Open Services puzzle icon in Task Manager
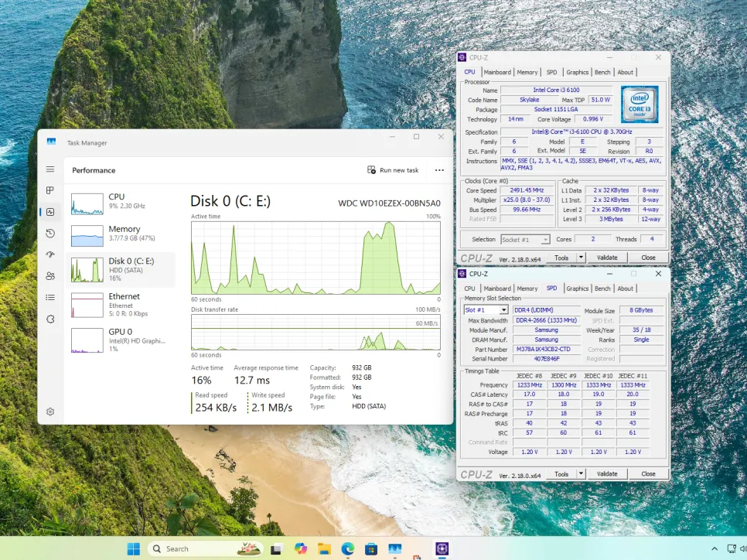Viewport: 747px width, 560px height. [x=50, y=319]
